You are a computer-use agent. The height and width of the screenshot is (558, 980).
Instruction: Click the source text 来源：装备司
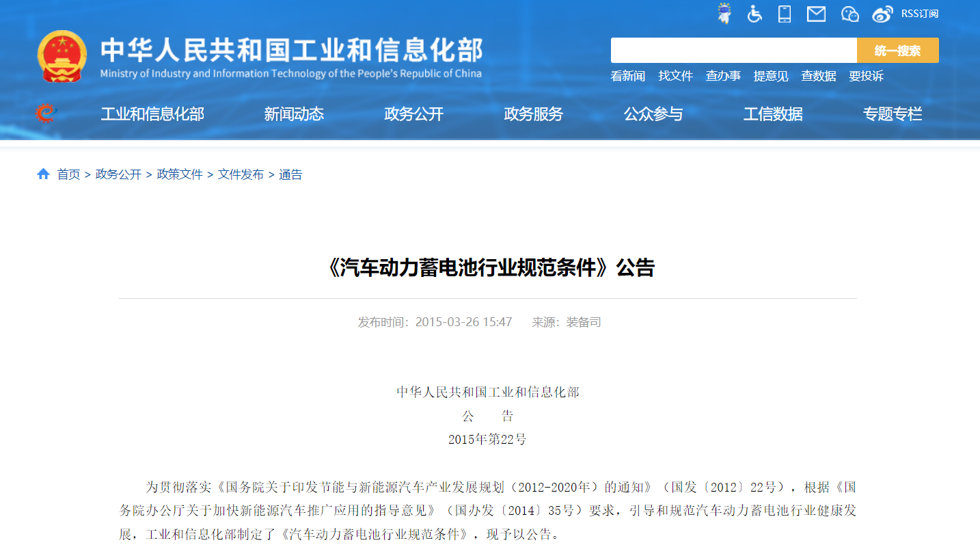(567, 322)
